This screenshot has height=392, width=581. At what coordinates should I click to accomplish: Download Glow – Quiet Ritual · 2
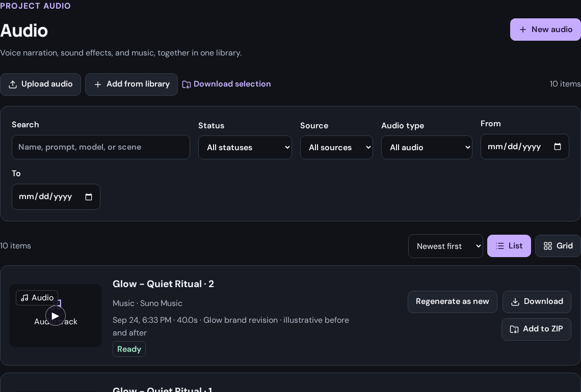pyautogui.click(x=537, y=302)
